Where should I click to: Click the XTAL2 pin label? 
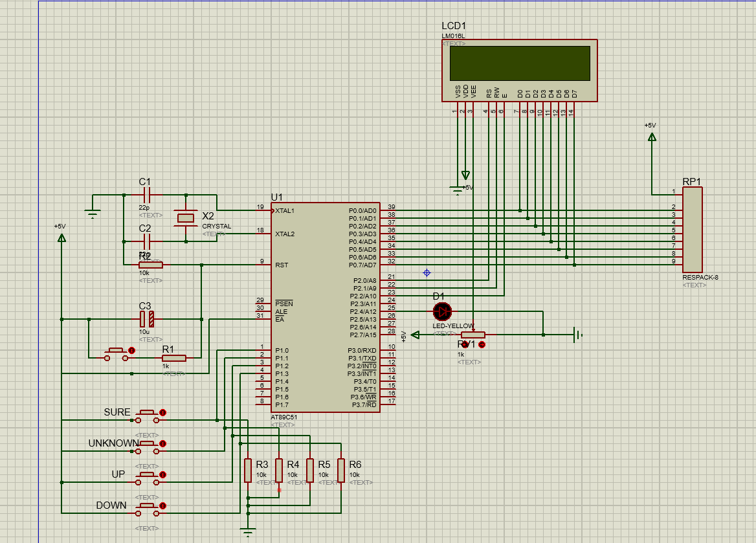[x=284, y=234]
